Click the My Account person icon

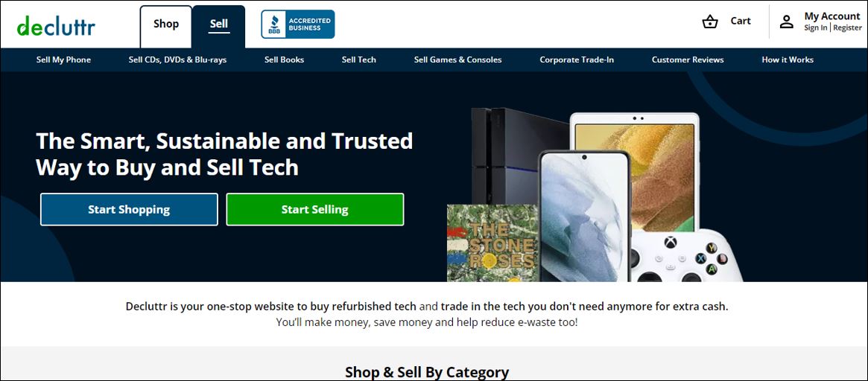coord(786,22)
